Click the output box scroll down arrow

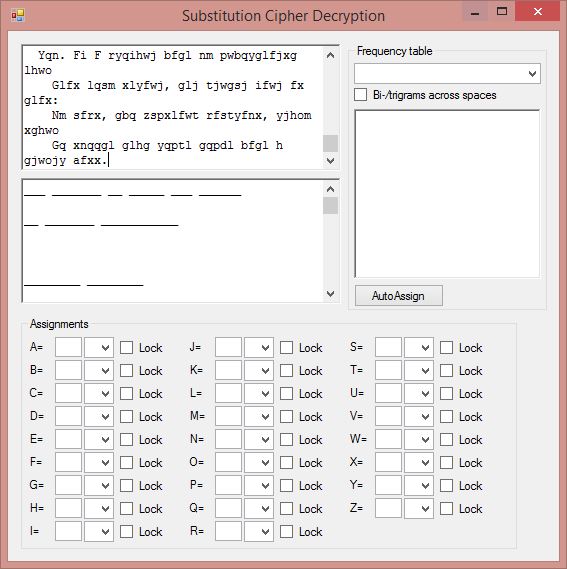330,294
